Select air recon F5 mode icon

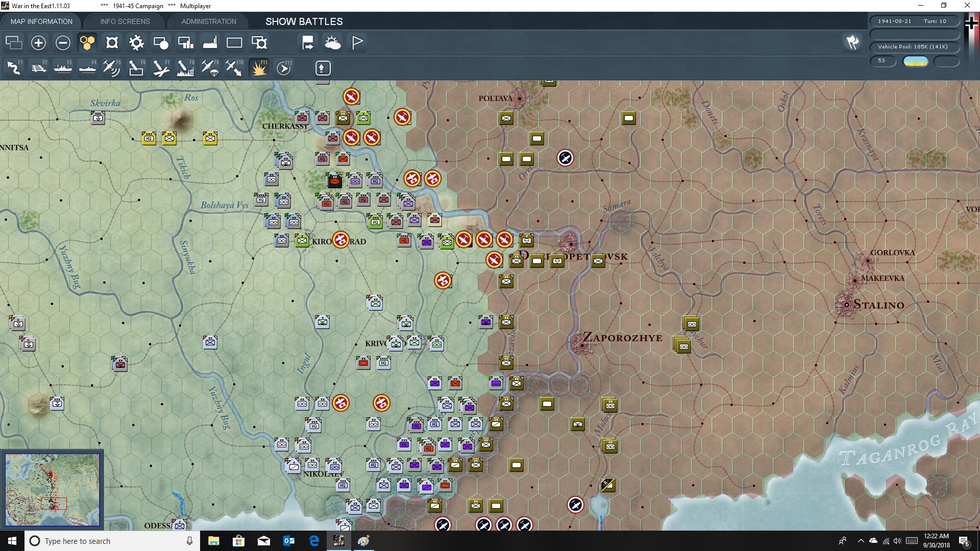click(x=111, y=68)
